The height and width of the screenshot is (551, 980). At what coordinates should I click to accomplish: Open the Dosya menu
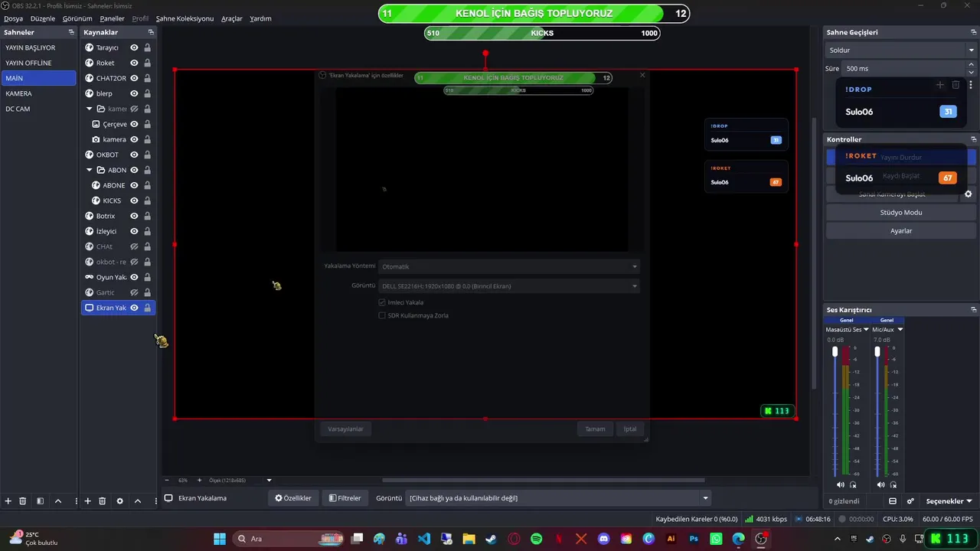14,18
